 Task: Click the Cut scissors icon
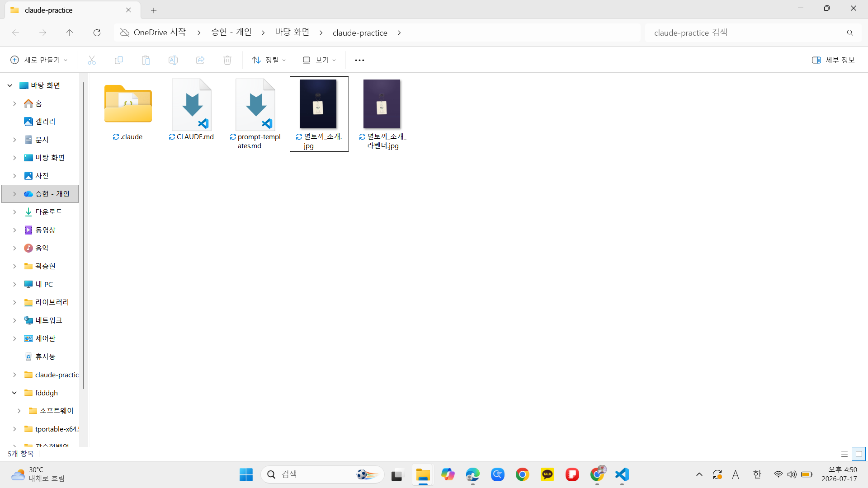[92, 60]
